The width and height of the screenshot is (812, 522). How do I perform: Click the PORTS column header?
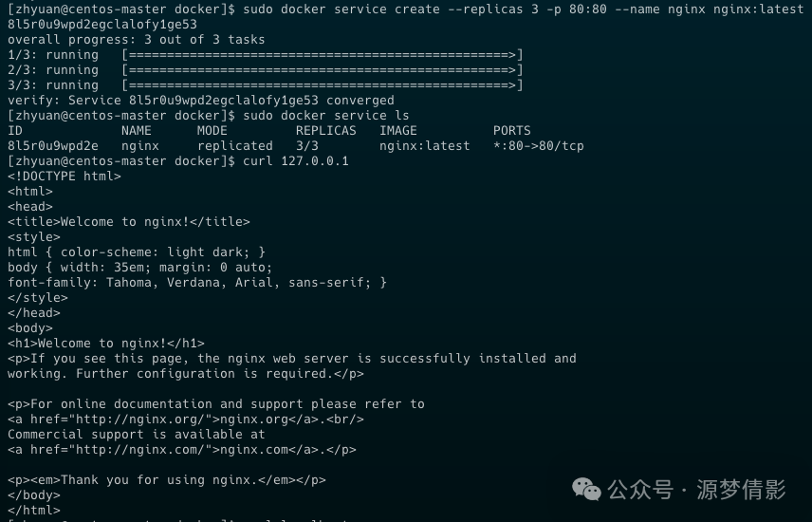(512, 131)
